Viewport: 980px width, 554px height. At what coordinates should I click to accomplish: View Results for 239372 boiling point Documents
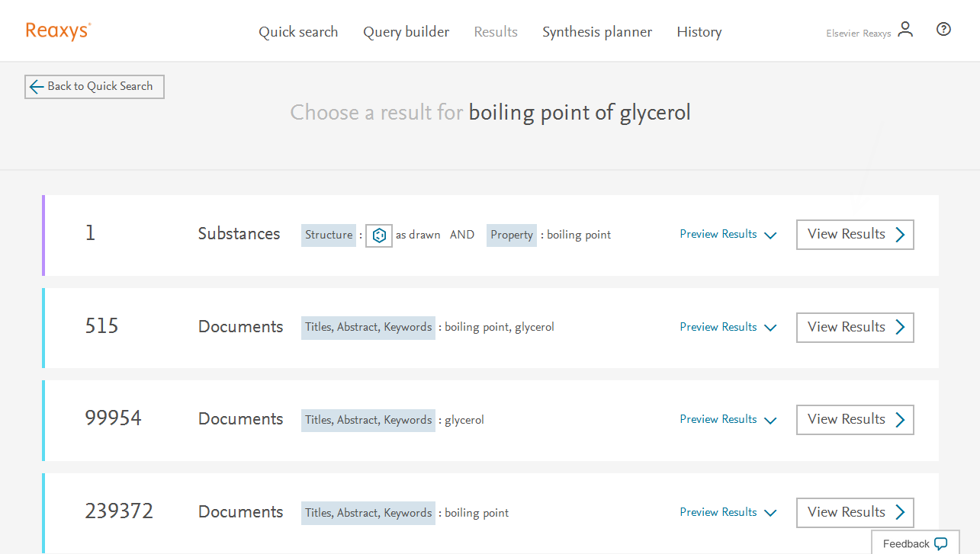(854, 513)
